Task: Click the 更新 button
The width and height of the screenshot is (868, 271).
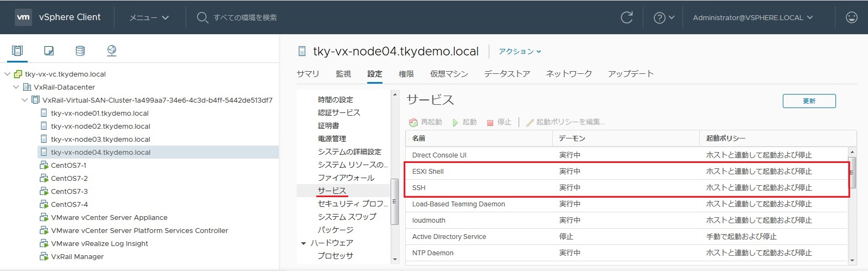Action: pos(809,101)
